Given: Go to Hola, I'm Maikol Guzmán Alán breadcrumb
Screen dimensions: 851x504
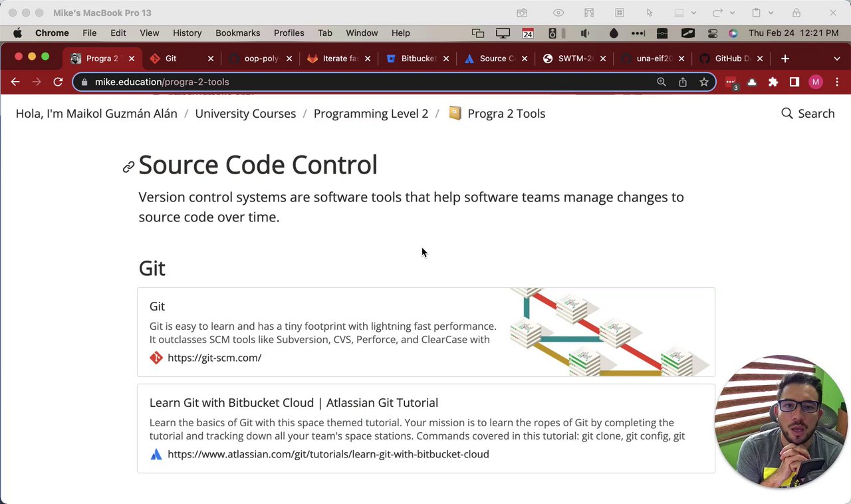Looking at the screenshot, I should click(96, 114).
